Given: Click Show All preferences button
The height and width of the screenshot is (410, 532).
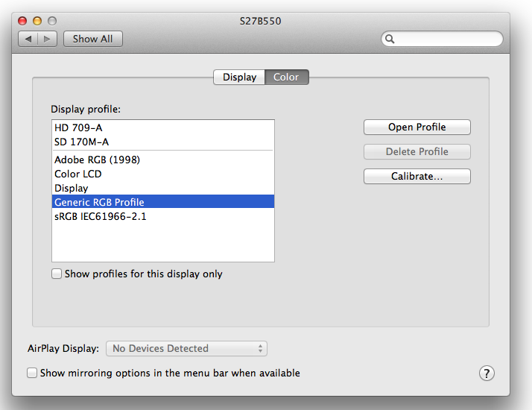Looking at the screenshot, I should [93, 39].
